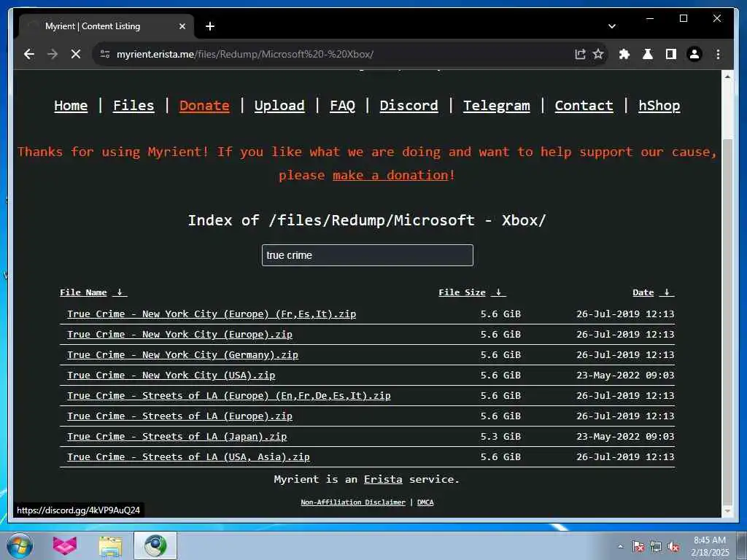Open Action Center flag tray icon
Screen dimensions: 747x560
click(x=638, y=547)
